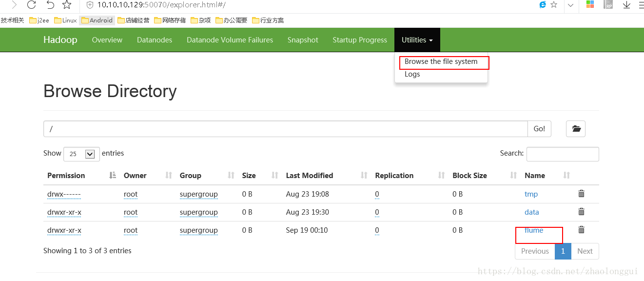Click data row permission drwxr-xr-x
The height and width of the screenshot is (281, 644).
pos(64,212)
